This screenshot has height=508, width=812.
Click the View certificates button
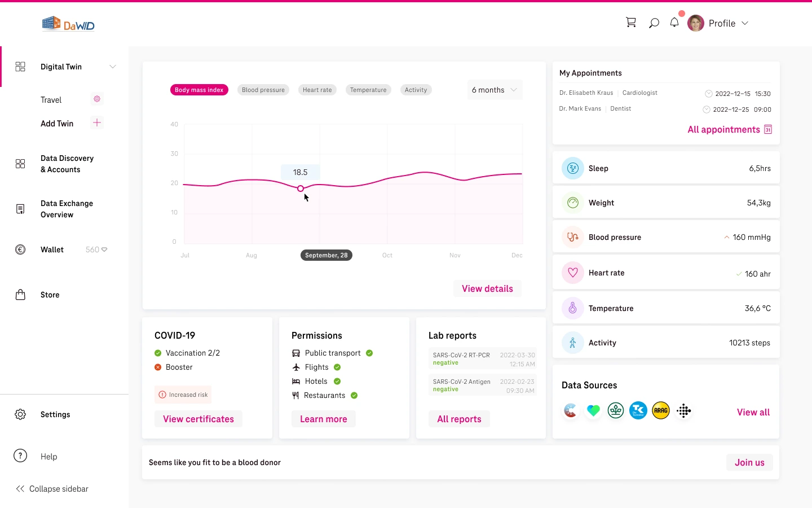(198, 419)
